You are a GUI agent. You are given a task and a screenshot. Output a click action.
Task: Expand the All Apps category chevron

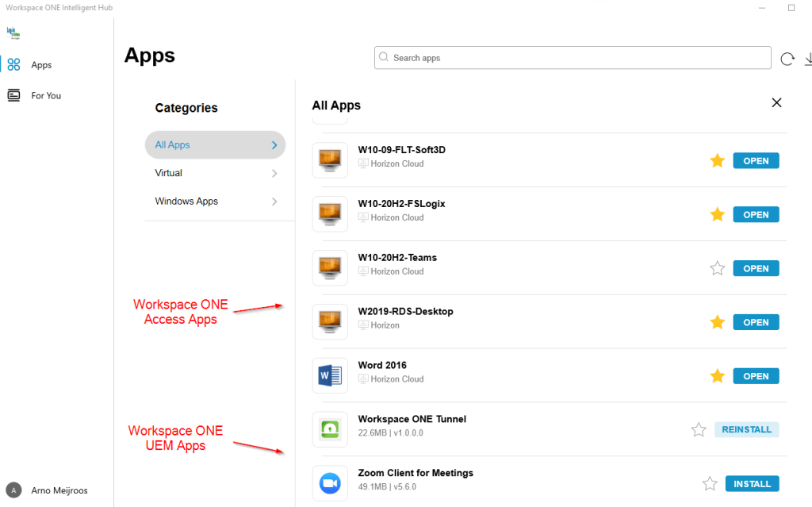[274, 145]
